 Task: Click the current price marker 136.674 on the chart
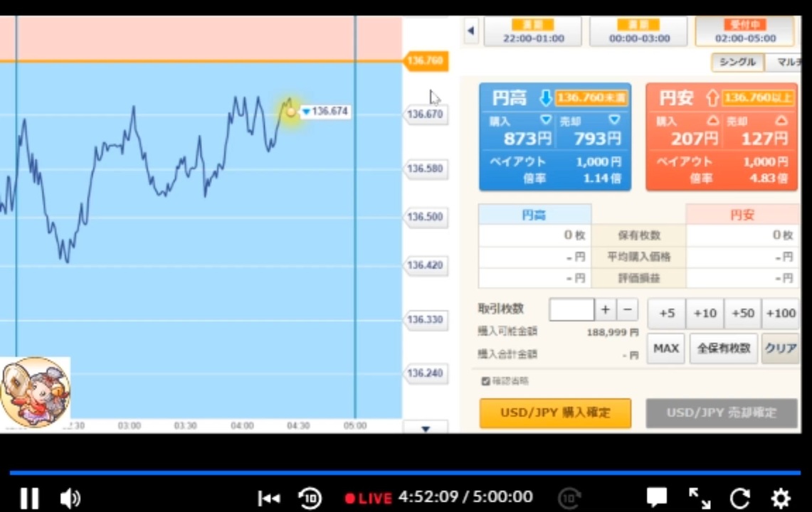[326, 112]
